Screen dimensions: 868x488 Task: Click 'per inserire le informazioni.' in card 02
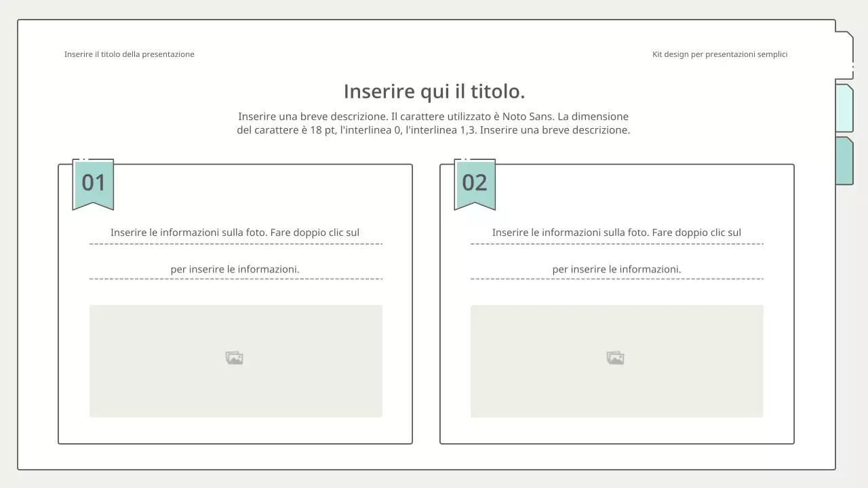click(616, 269)
